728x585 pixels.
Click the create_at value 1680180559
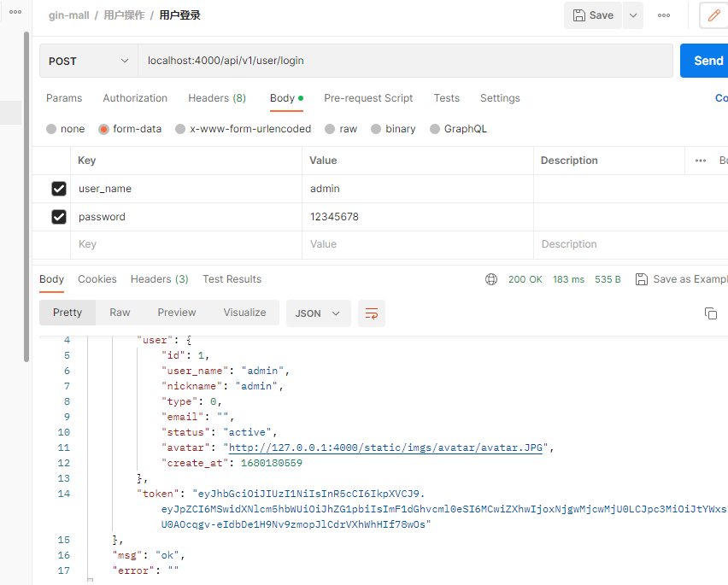(x=272, y=463)
